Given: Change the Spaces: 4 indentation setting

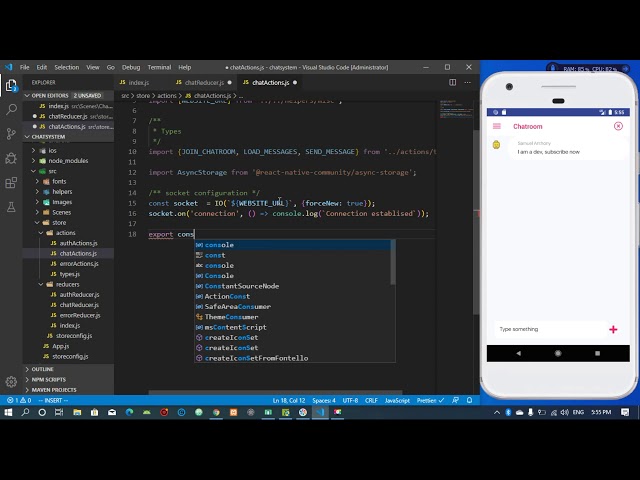Looking at the screenshot, I should 324,400.
